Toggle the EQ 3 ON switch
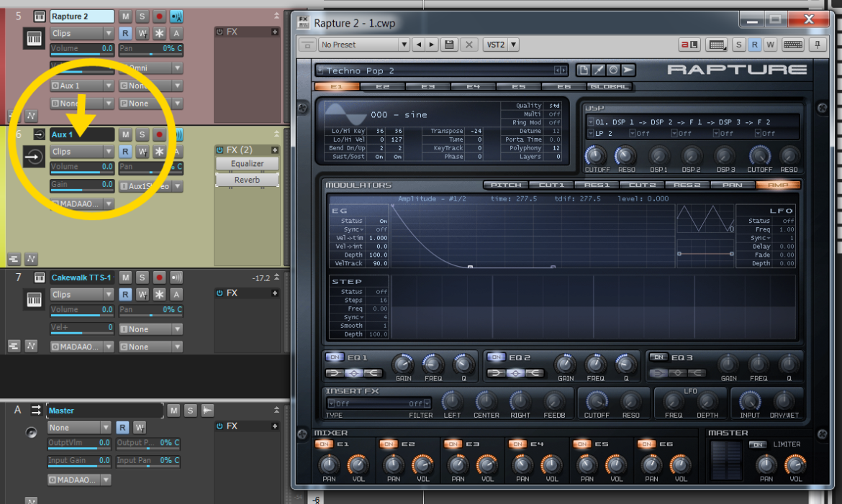This screenshot has height=504, width=842. [658, 357]
